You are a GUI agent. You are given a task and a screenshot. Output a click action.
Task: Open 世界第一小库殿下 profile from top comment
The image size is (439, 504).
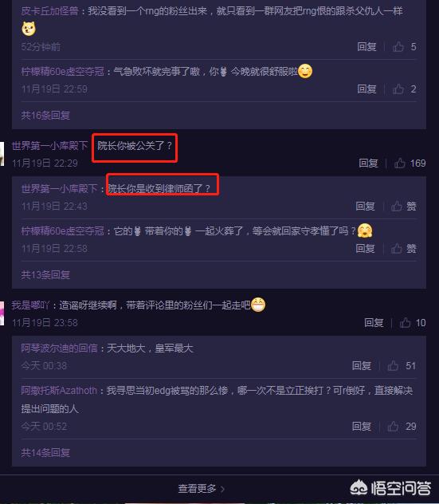click(x=49, y=146)
